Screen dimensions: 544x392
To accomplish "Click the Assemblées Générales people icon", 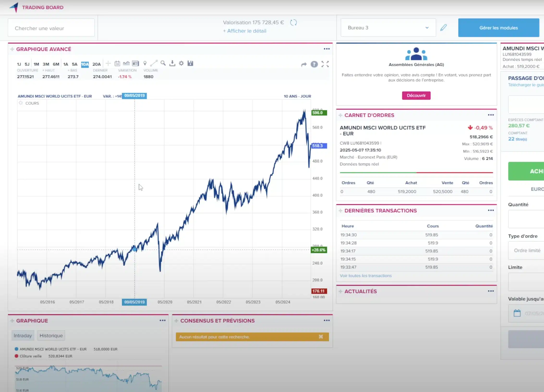I will (416, 54).
